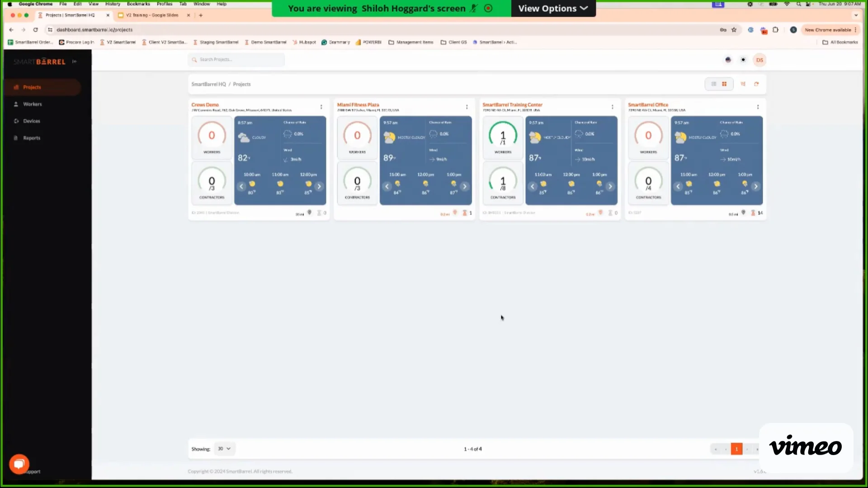Open the support chat bubble
Viewport: 868px width, 488px height.
coord(19,464)
